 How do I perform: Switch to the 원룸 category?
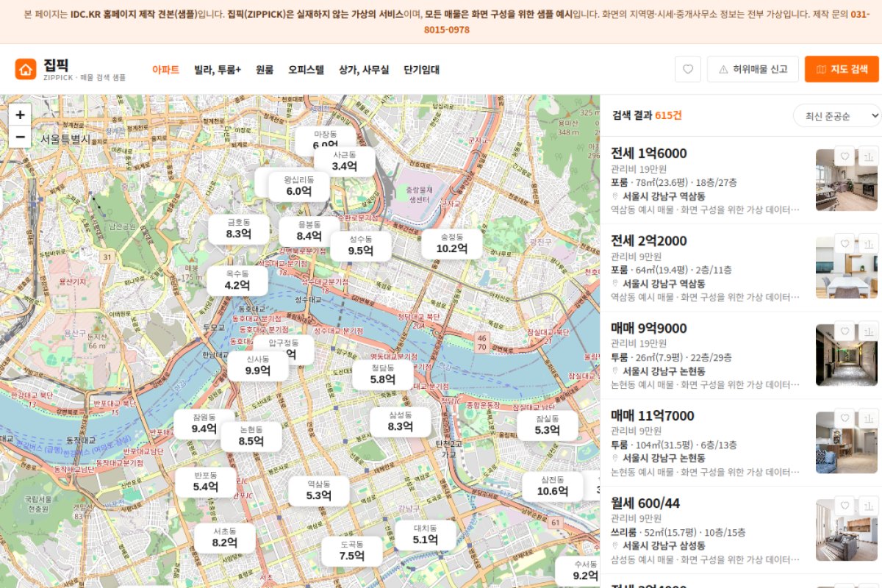click(x=265, y=70)
